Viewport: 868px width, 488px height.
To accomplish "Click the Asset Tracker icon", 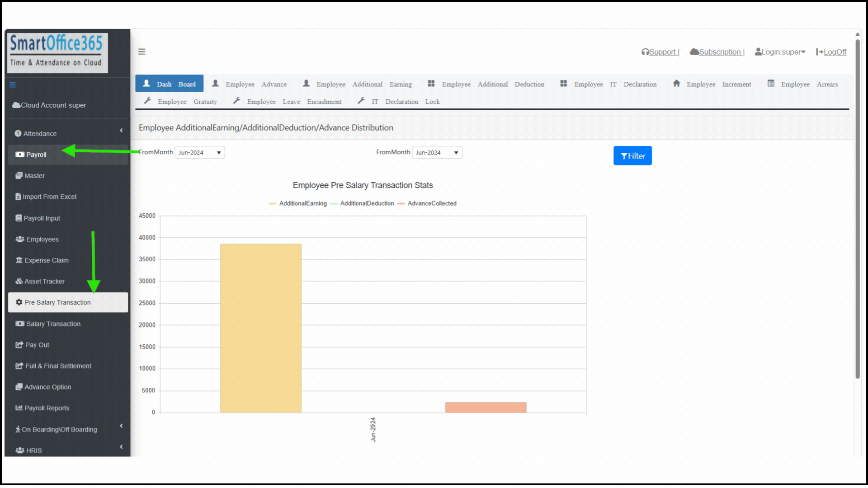I will click(19, 281).
